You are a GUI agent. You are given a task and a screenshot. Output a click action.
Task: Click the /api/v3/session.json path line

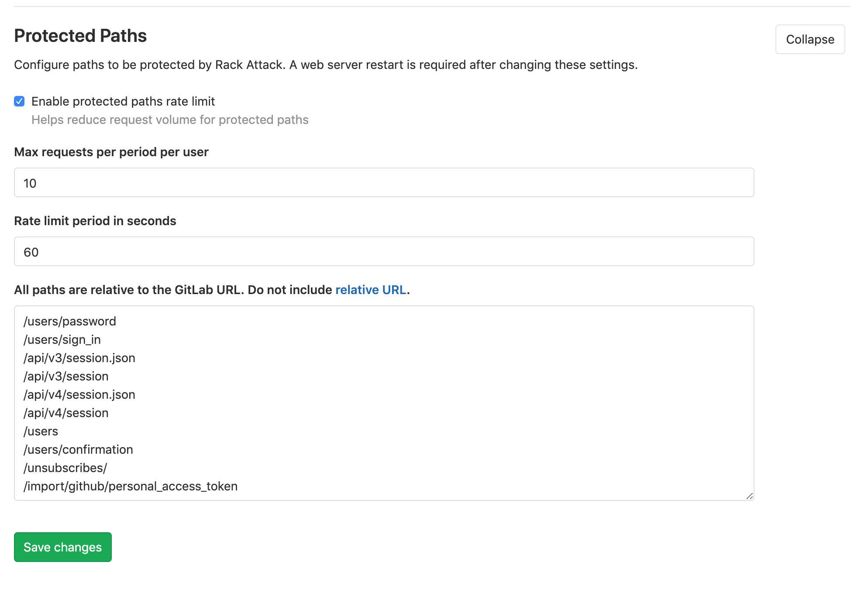tap(79, 358)
